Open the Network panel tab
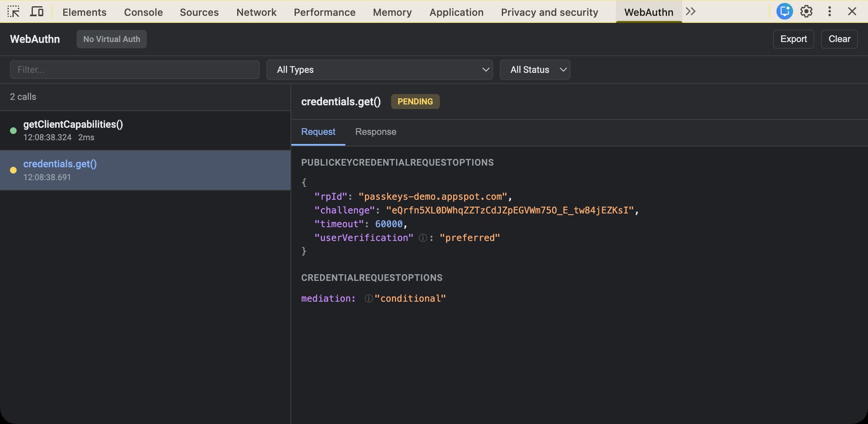 point(256,12)
